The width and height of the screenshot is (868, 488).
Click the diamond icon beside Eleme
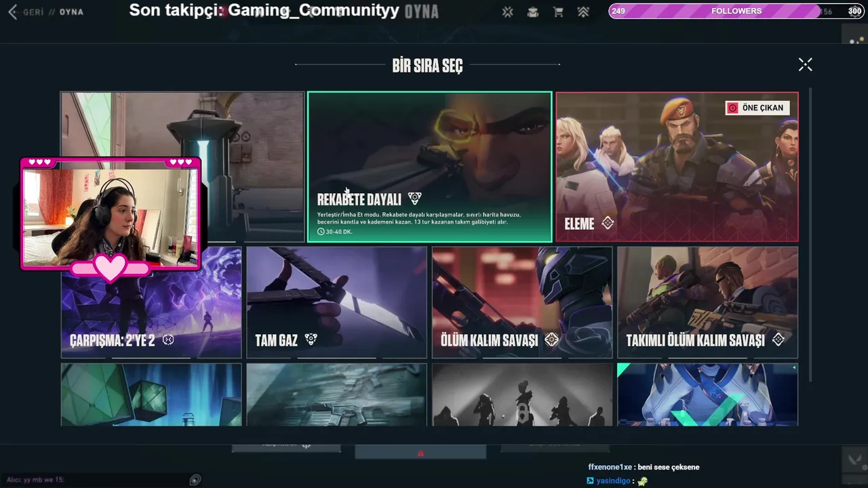(x=608, y=223)
